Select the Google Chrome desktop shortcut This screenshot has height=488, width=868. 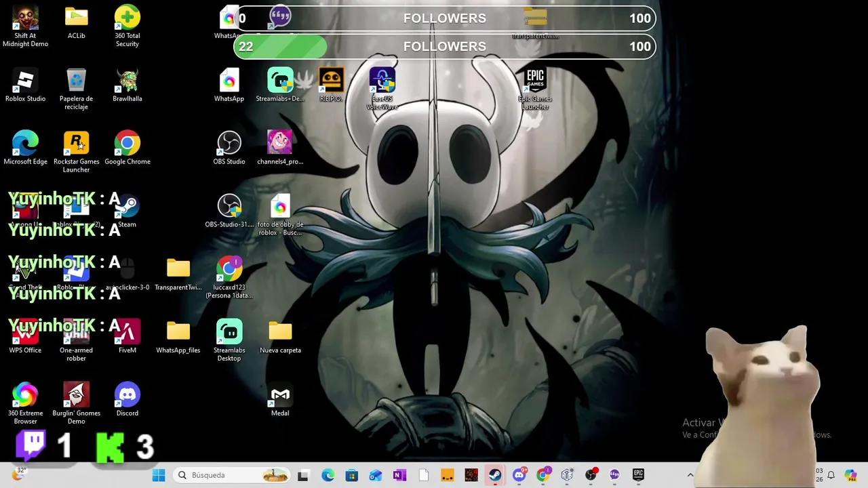point(127,148)
